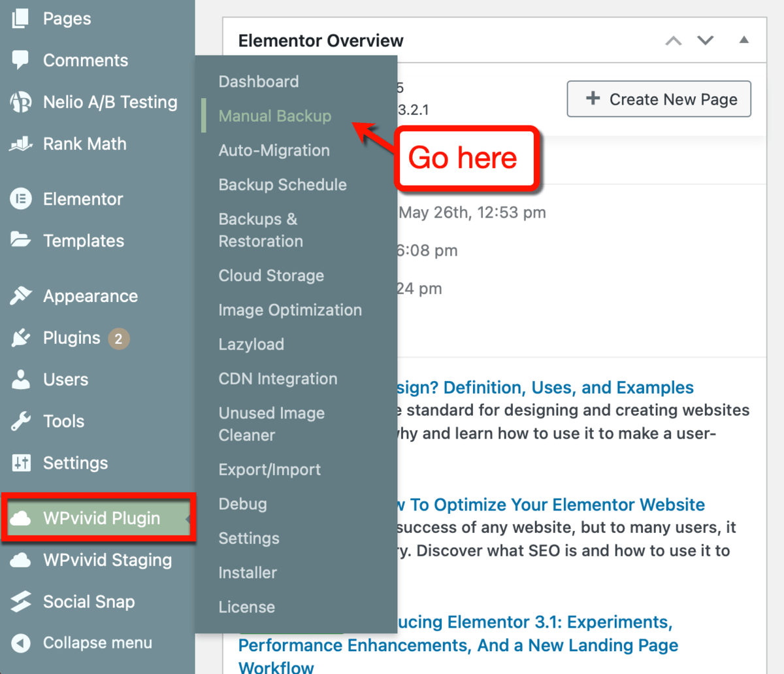784x674 pixels.
Task: Click the Settings sliders icon
Action: pos(20,463)
